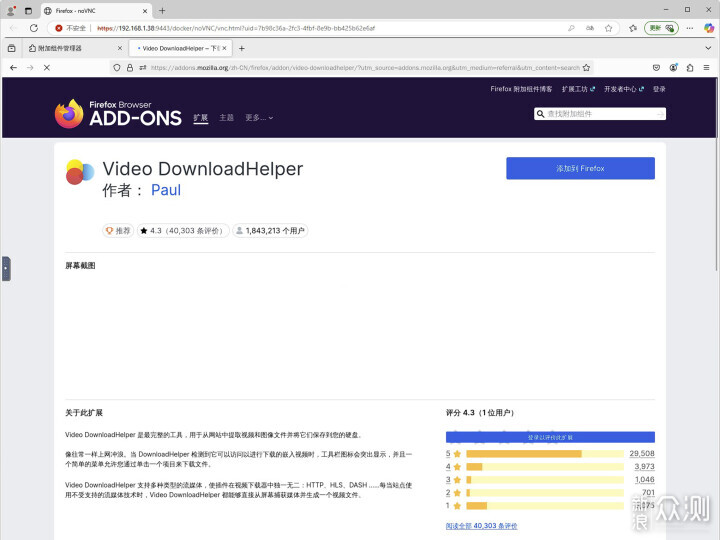Click Edge read aloud icon
The width and height of the screenshot is (720, 540).
pos(590,28)
